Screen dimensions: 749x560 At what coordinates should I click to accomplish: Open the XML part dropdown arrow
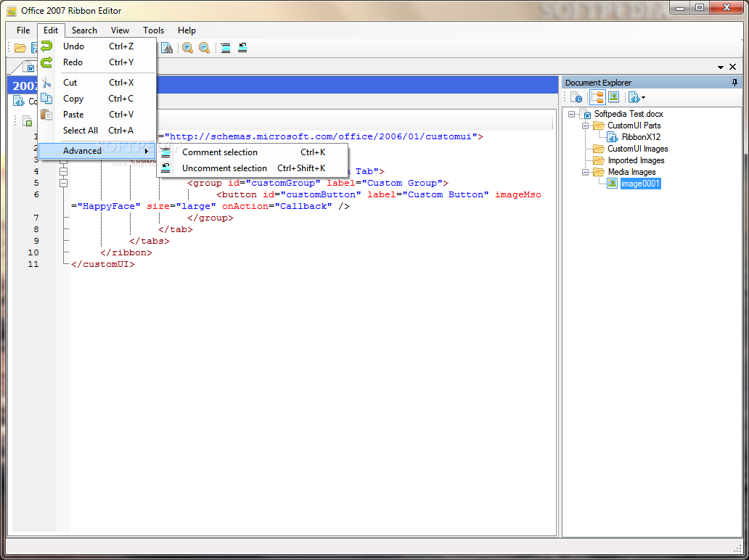644,98
